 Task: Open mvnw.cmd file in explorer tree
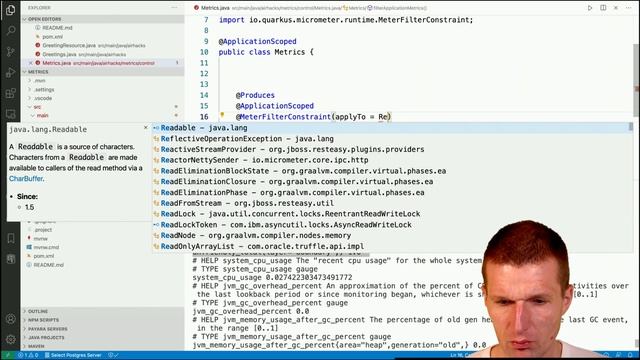[x=46, y=247]
